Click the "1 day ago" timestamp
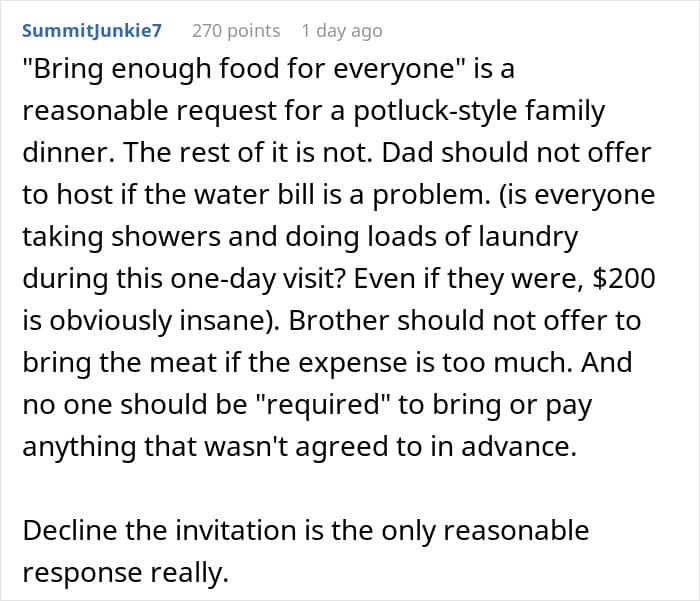Image resolution: width=700 pixels, height=601 pixels. [341, 31]
